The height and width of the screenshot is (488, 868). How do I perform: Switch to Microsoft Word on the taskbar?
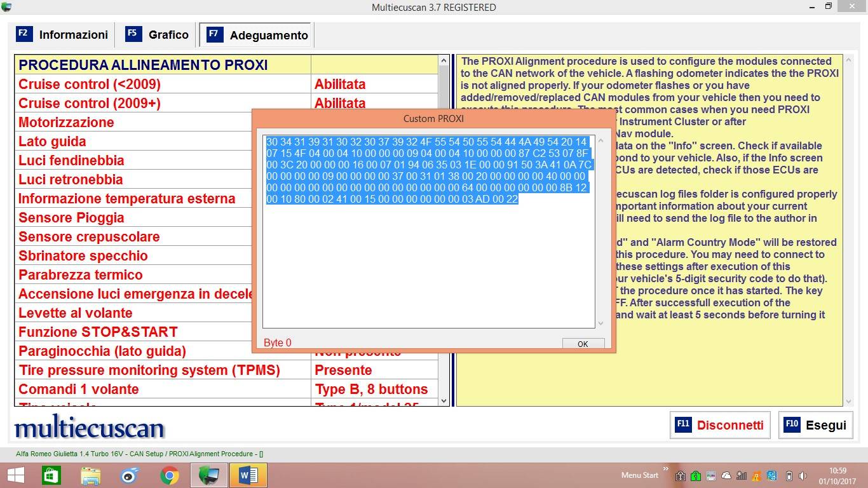coord(248,475)
